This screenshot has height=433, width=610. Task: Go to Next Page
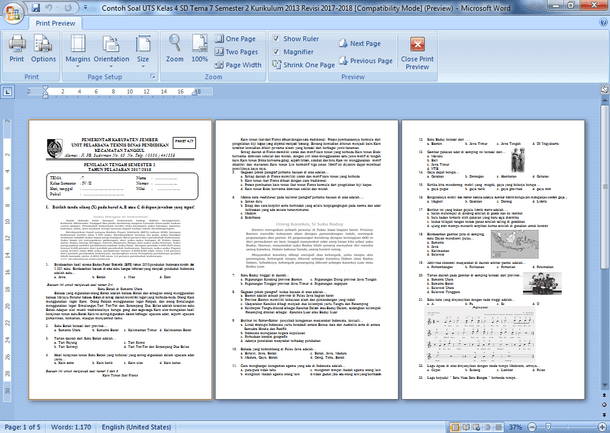coord(360,44)
